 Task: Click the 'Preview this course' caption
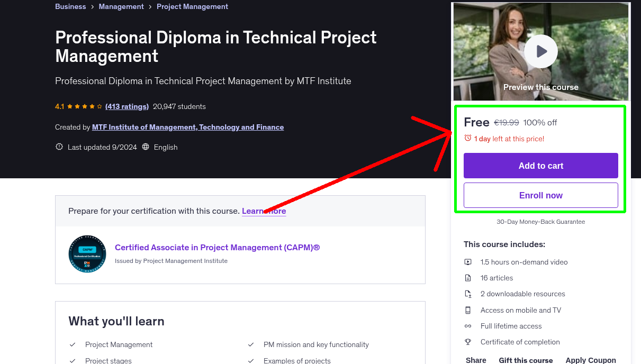tap(541, 87)
